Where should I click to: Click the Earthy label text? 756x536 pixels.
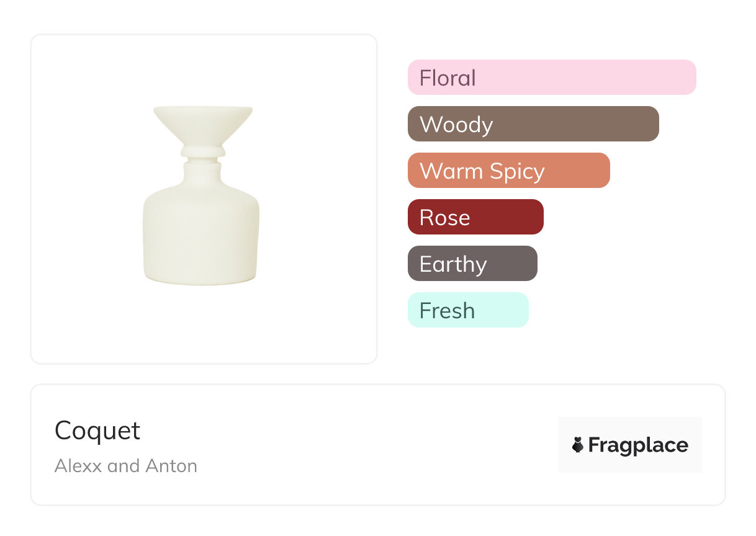coord(453,264)
